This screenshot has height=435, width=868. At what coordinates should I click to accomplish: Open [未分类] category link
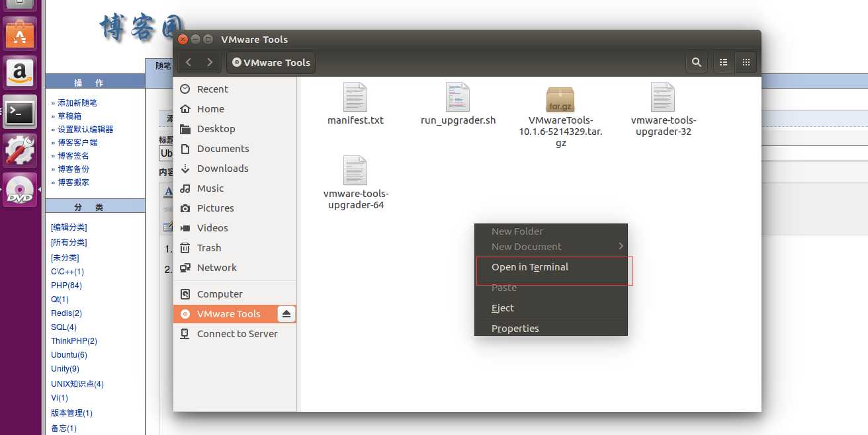65,258
